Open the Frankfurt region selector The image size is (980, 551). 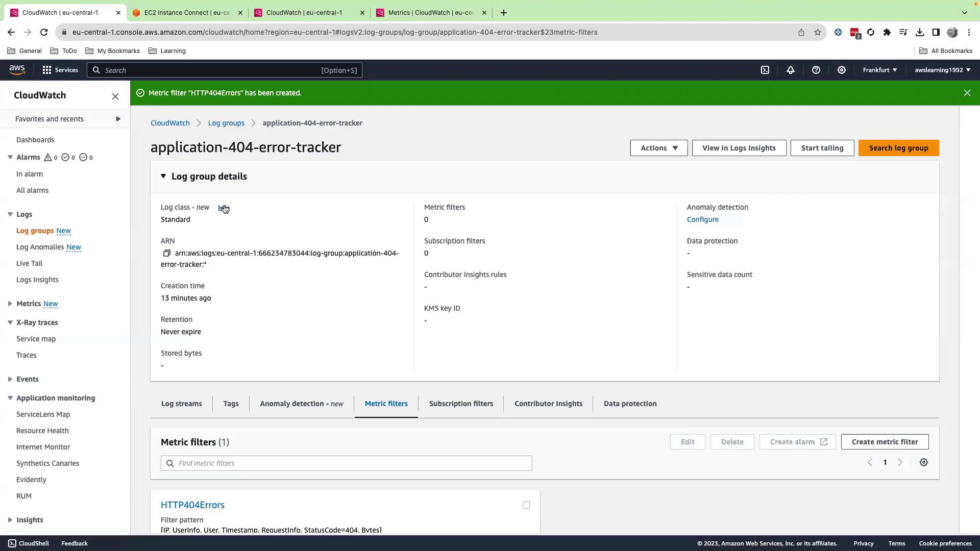[879, 70]
